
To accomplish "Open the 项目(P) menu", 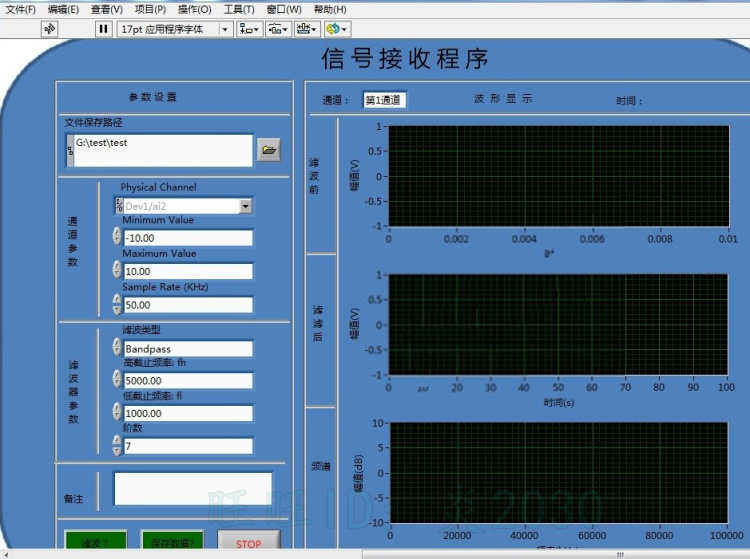I will coord(150,9).
